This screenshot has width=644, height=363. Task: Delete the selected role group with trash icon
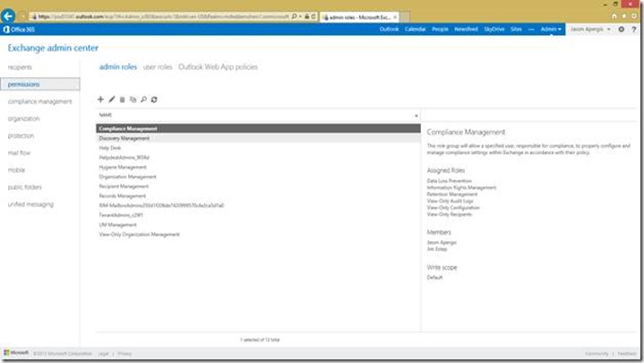point(122,99)
